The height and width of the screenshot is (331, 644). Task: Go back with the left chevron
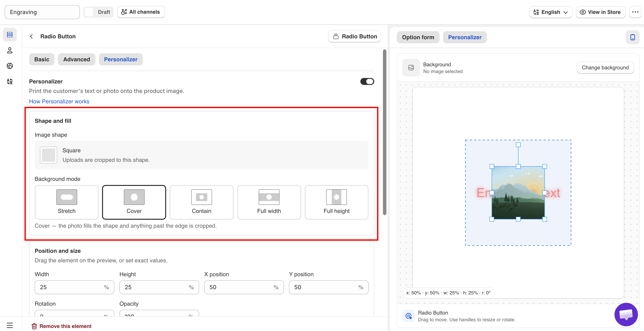[x=31, y=36]
